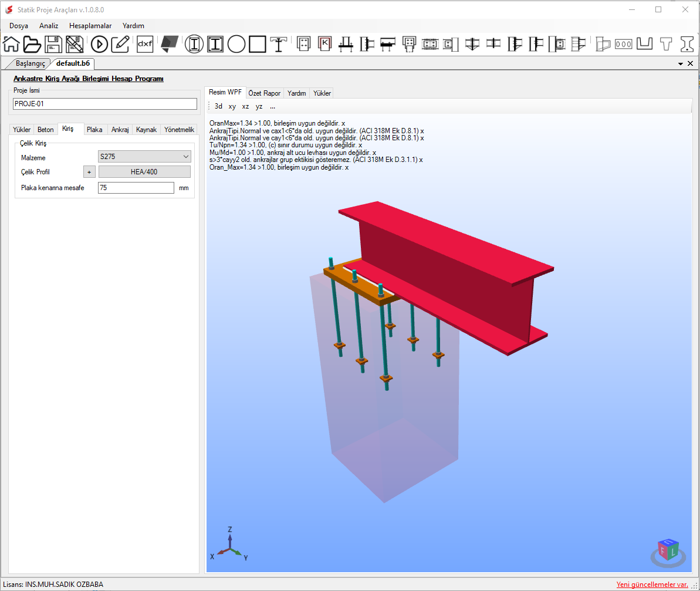Open the Analiz menu
Viewport: 700px width, 591px height.
pyautogui.click(x=49, y=26)
